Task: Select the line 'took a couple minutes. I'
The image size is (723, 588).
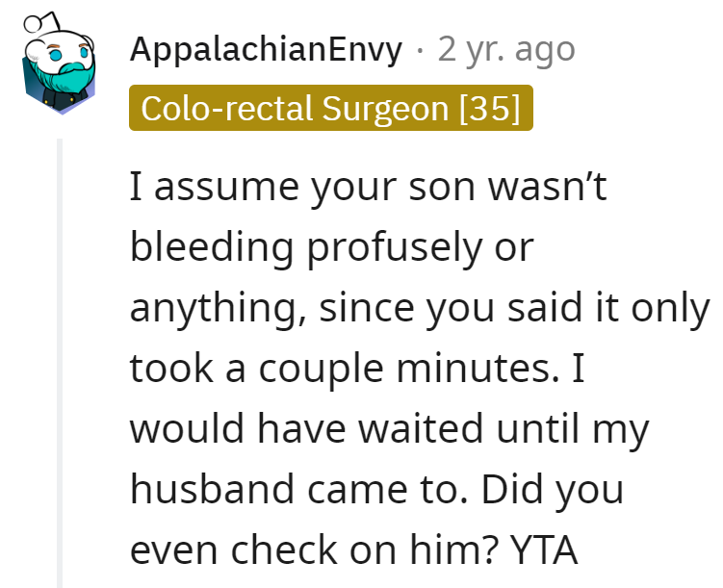Action: click(x=357, y=369)
